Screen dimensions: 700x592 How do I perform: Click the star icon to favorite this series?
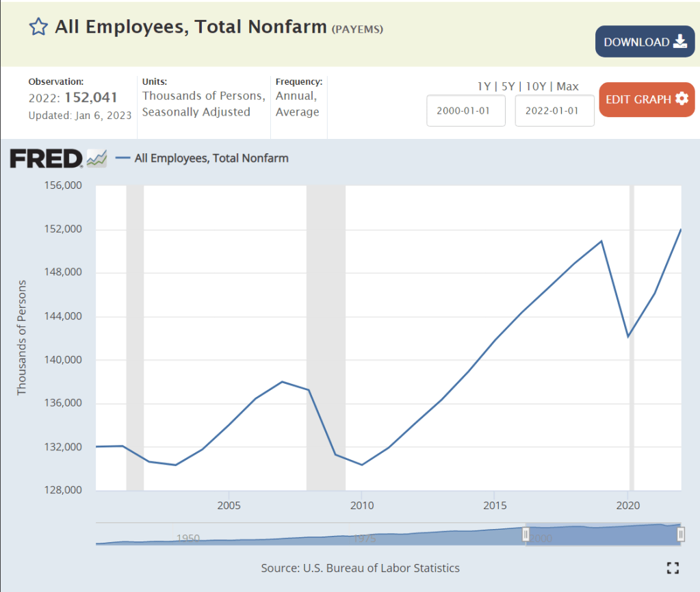(x=38, y=27)
